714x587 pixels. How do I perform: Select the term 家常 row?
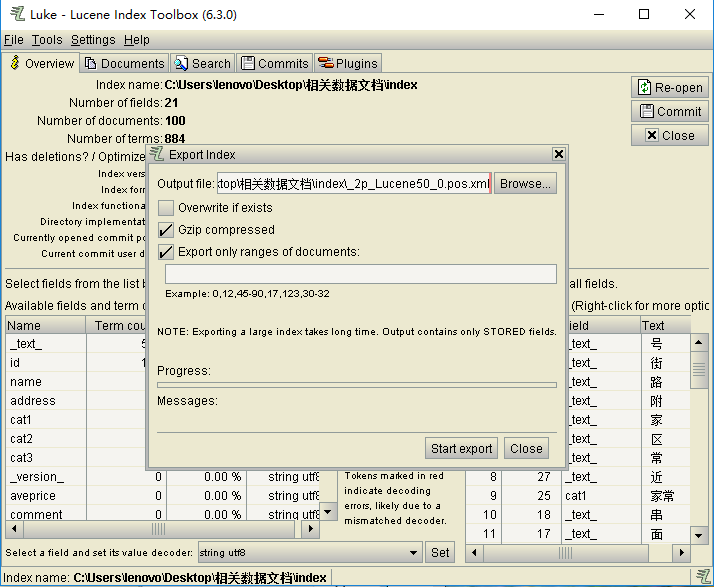tap(578, 495)
